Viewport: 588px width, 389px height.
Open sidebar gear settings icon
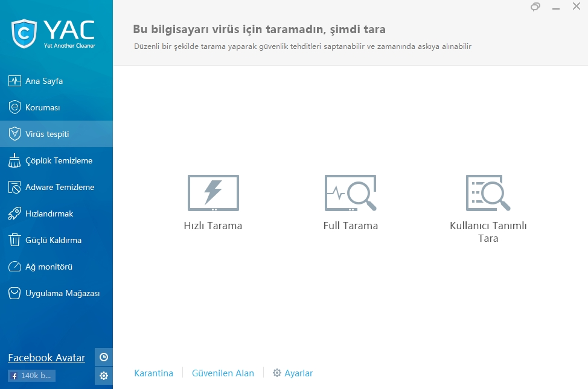104,376
